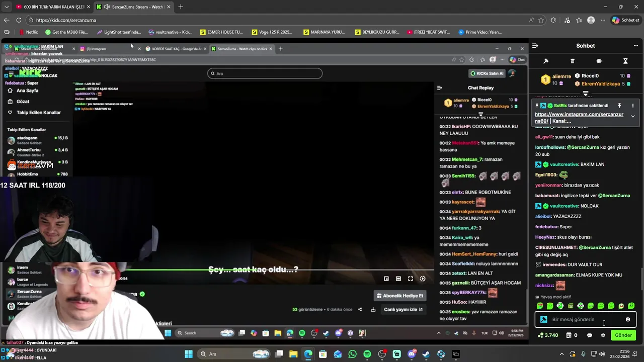
Task: Open the Prime Video bookmark
Action: (x=480, y=32)
